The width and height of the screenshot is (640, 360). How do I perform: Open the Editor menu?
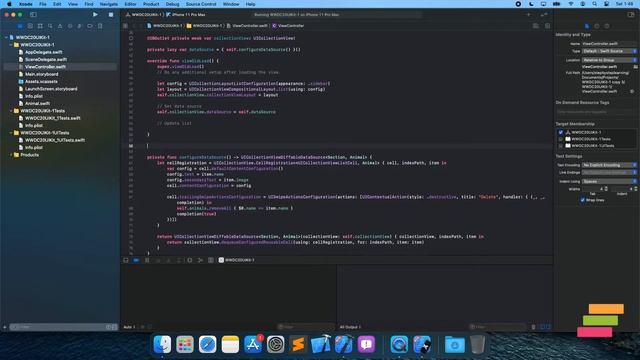[130, 4]
